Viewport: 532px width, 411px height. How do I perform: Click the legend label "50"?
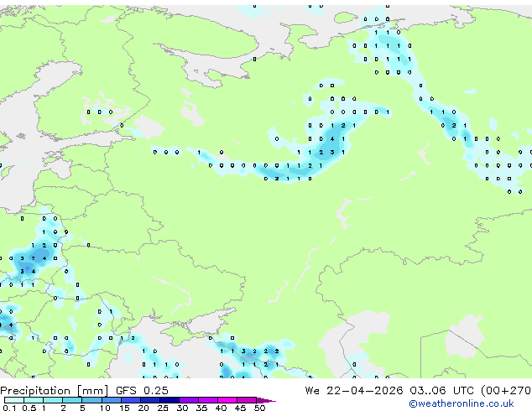[259, 408]
